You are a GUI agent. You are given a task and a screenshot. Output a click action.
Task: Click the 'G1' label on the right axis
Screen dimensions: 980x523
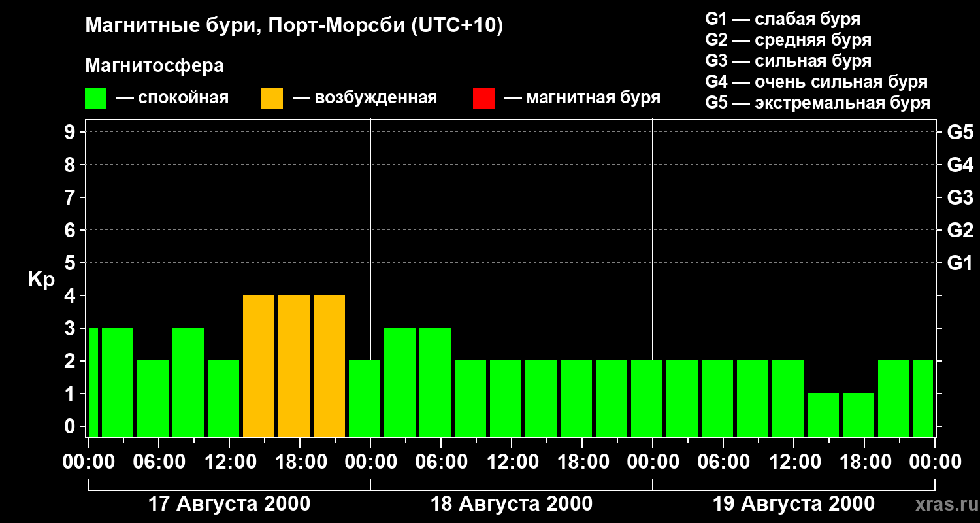pos(960,263)
